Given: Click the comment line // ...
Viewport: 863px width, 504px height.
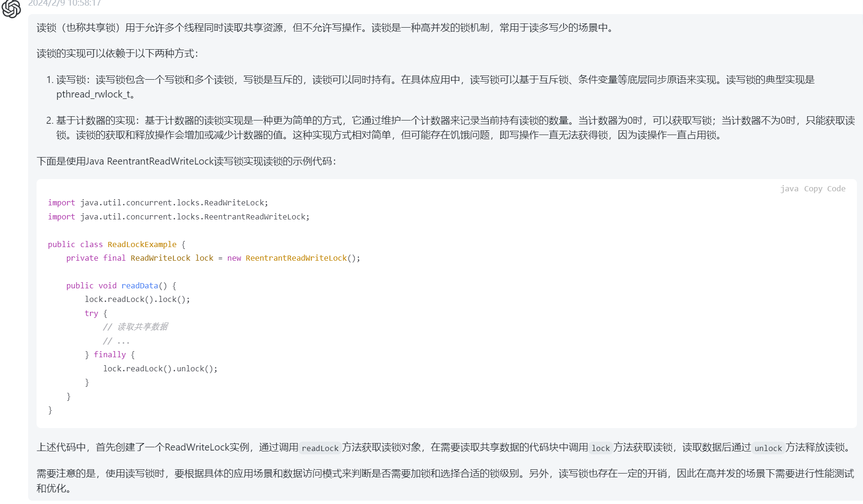Looking at the screenshot, I should pyautogui.click(x=116, y=341).
